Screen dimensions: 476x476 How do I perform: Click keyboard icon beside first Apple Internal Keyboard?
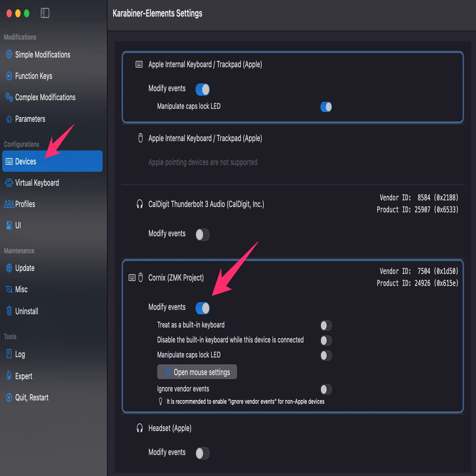[139, 64]
